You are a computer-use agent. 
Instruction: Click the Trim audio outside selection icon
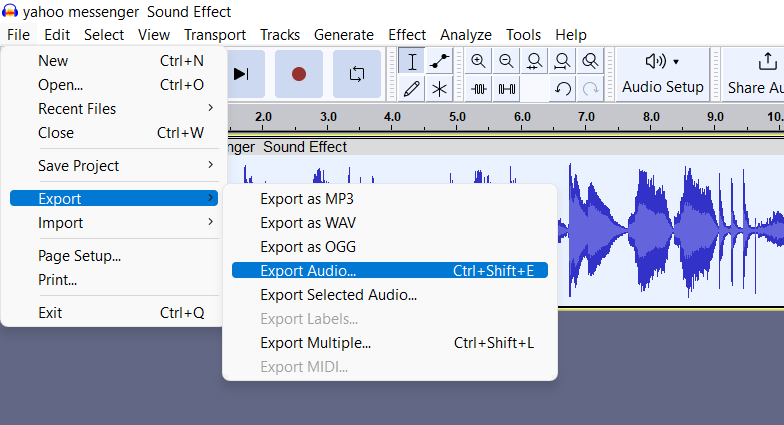pyautogui.click(x=479, y=88)
